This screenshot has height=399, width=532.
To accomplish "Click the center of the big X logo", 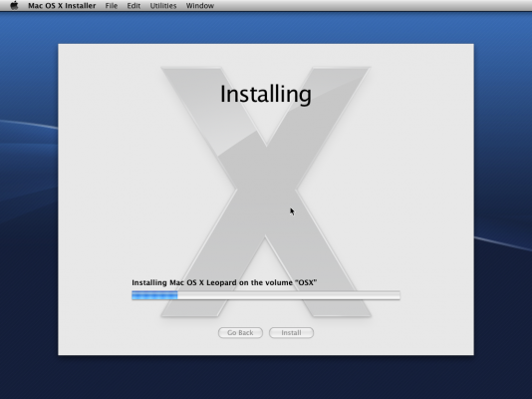I will coord(266,192).
